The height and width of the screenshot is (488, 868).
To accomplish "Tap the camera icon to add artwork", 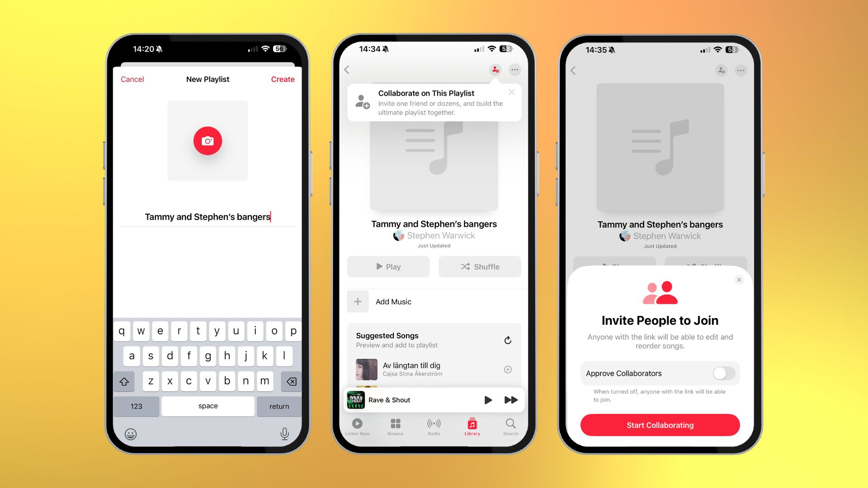I will [207, 141].
